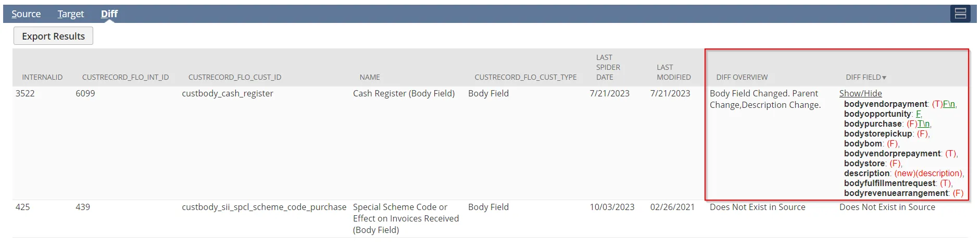The image size is (980, 246).
Task: Sort by CUSTRECORD_FLO_INT_ID column header
Action: pos(125,77)
